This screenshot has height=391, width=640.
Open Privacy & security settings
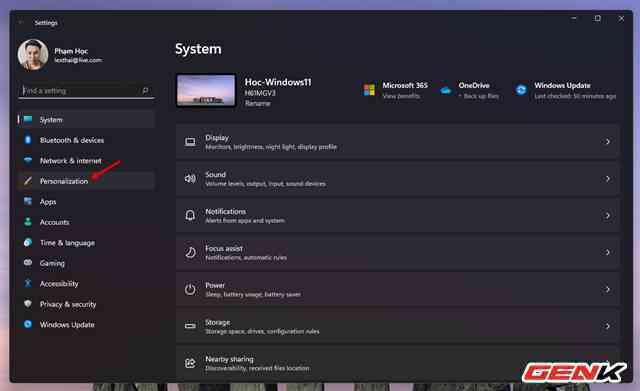(86, 304)
